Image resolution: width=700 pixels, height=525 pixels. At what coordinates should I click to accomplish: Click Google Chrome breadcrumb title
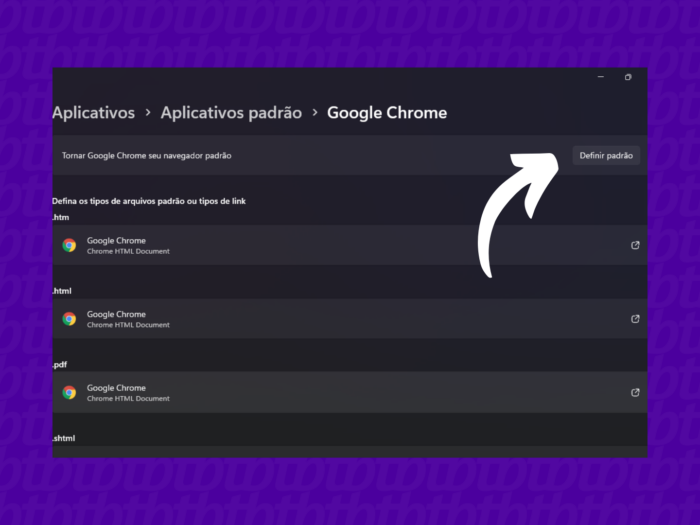387,112
